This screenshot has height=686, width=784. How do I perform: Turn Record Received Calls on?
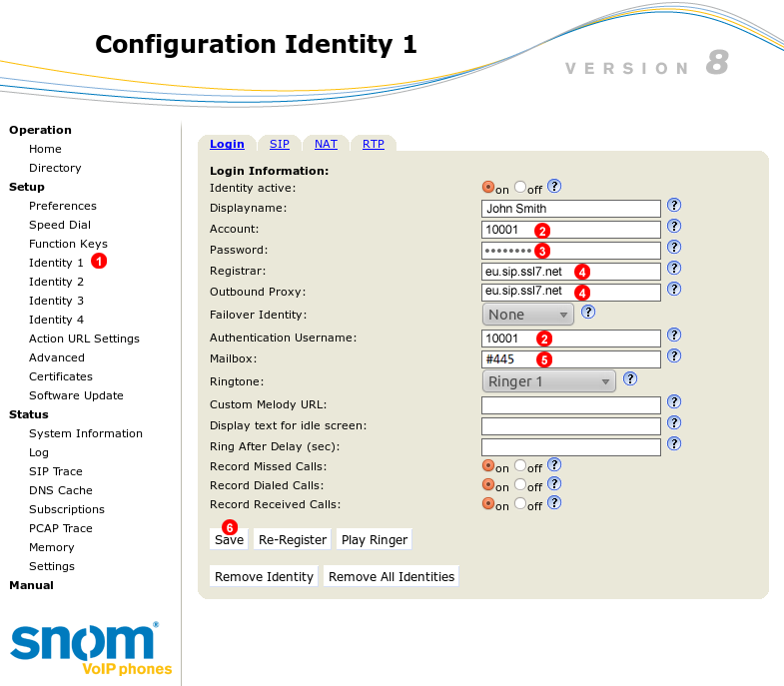[x=488, y=503]
